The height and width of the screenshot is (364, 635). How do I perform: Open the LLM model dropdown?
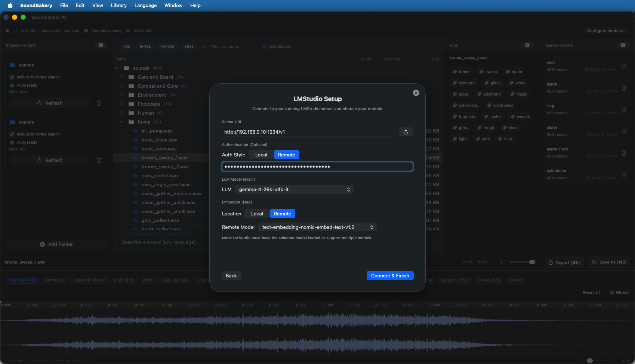click(294, 189)
